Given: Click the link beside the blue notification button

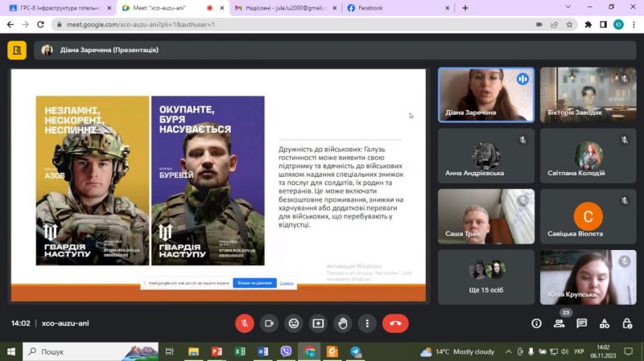Looking at the screenshot, I should (287, 283).
